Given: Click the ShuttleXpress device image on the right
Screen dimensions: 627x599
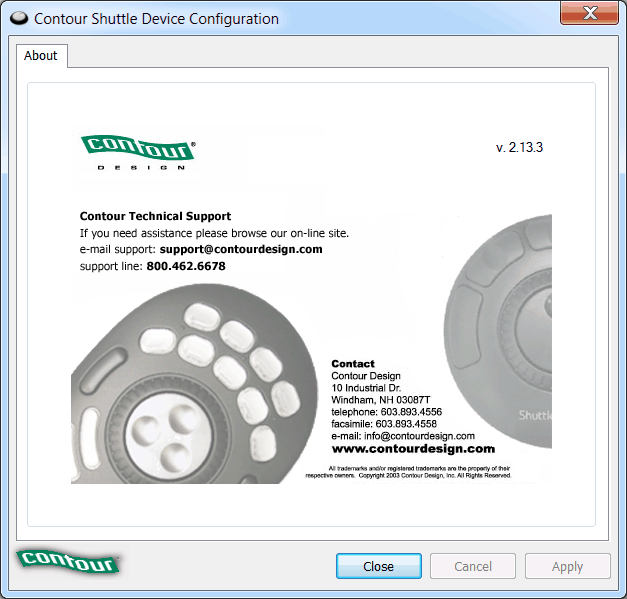Looking at the screenshot, I should click(498, 331).
